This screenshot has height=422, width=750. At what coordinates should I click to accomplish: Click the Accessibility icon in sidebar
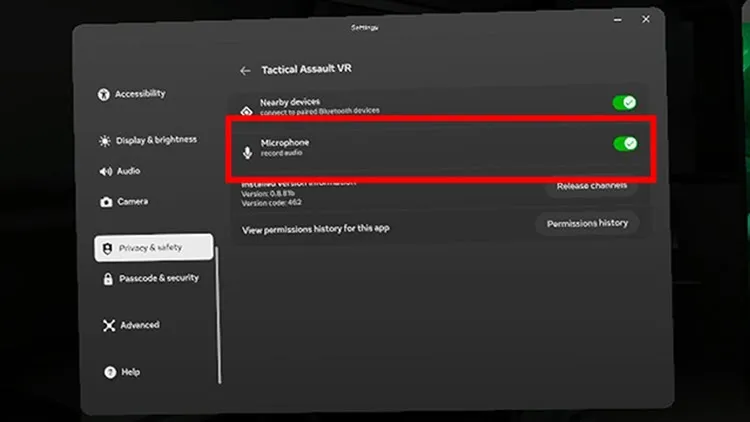pos(103,94)
